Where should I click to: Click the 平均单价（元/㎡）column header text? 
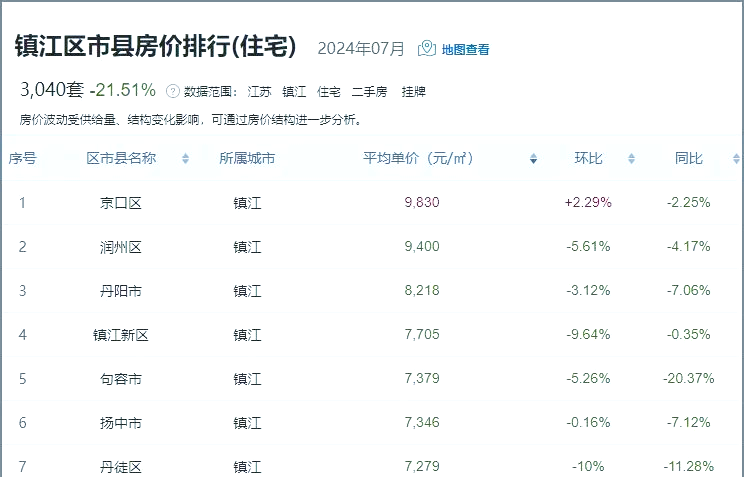pos(418,158)
